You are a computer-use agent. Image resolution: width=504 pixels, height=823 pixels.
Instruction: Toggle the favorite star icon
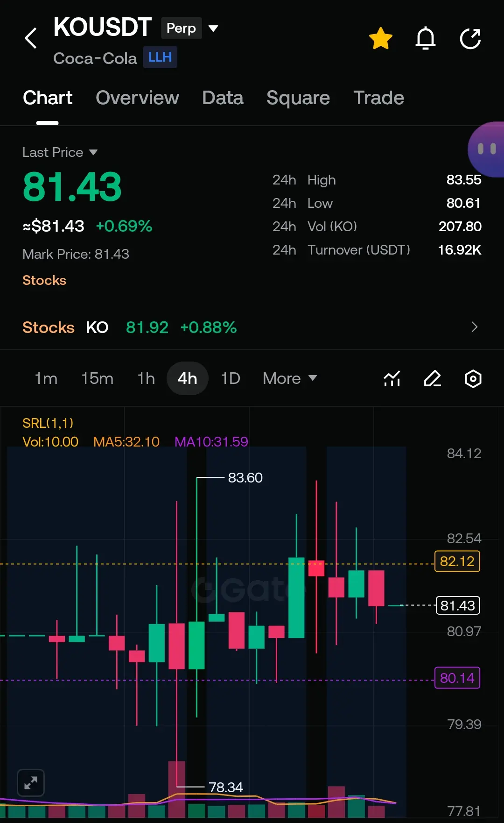(x=381, y=38)
